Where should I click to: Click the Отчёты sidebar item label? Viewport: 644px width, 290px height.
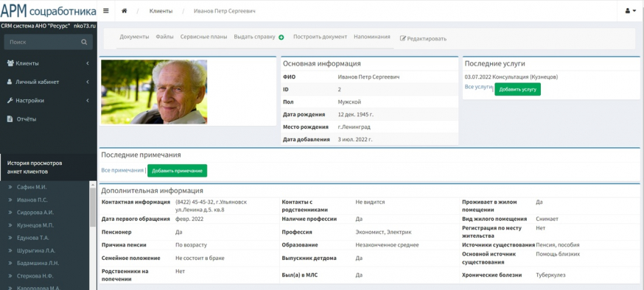click(x=27, y=119)
